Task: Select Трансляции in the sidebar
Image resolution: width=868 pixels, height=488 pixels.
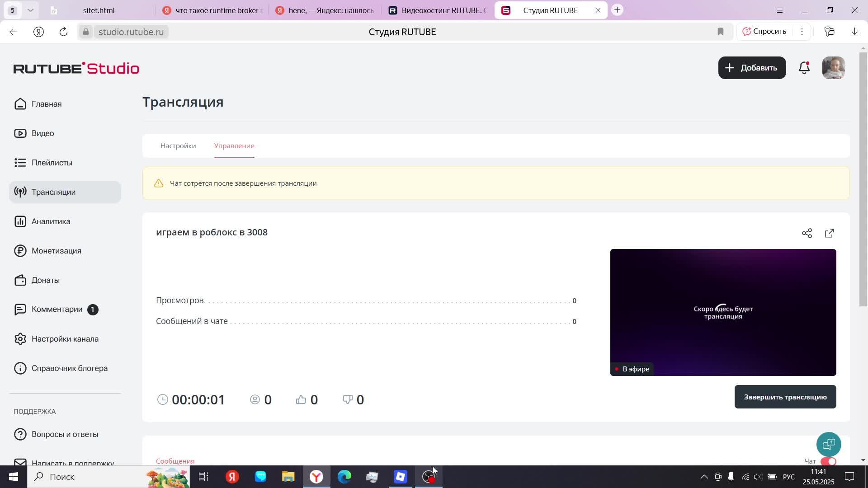Action: click(65, 192)
